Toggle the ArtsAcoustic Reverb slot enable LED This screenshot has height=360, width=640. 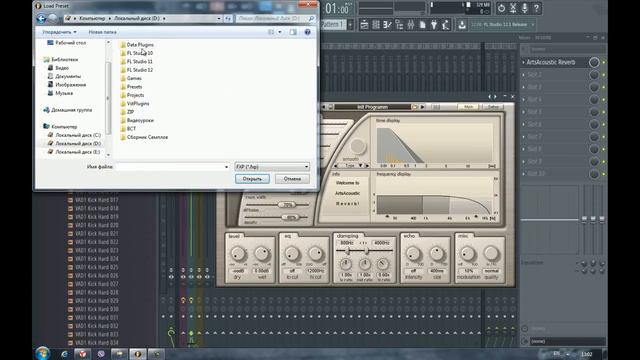[x=604, y=62]
